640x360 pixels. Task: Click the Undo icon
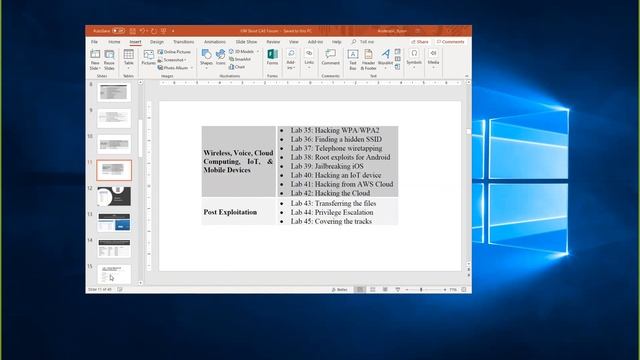142,31
